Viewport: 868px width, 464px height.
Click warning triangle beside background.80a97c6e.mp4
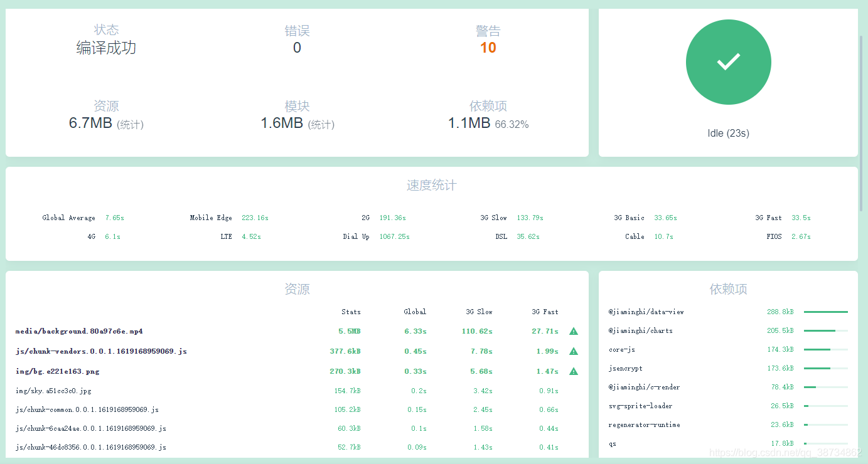click(x=573, y=330)
